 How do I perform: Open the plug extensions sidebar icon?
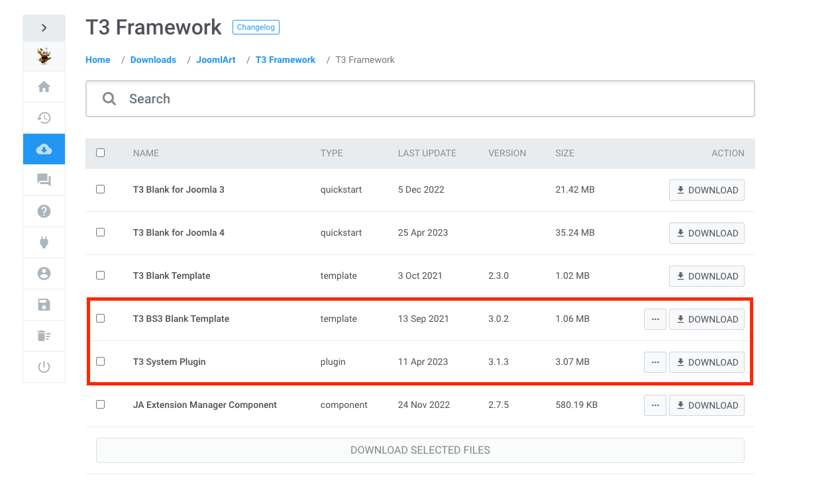[x=44, y=242]
